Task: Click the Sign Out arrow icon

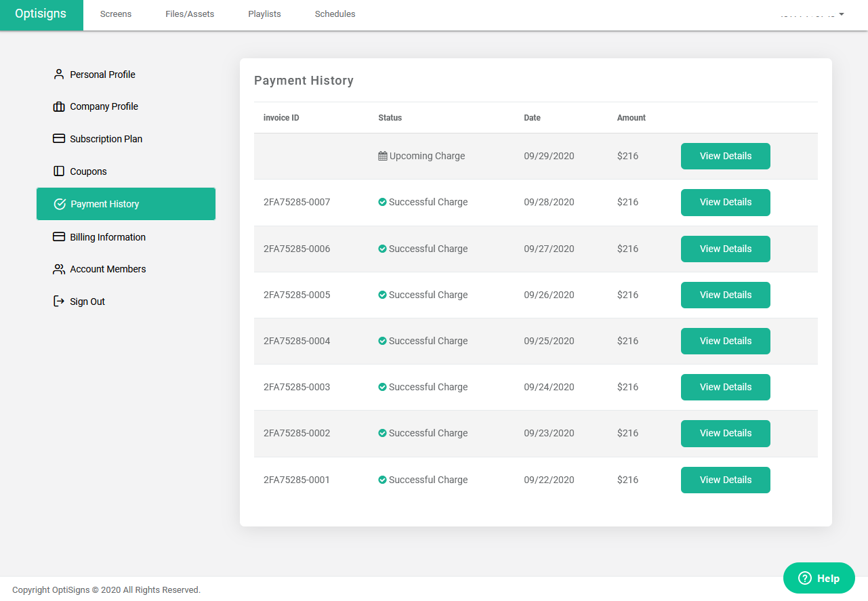Action: click(x=59, y=302)
